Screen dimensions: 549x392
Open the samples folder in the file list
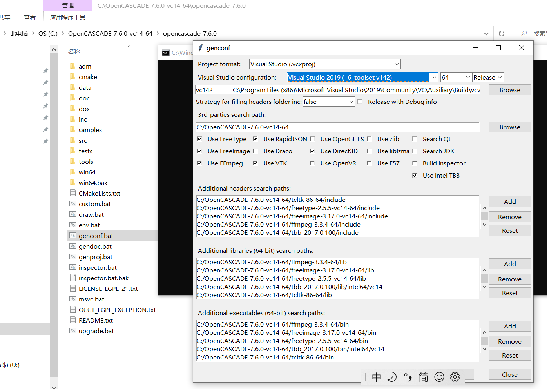click(x=90, y=129)
